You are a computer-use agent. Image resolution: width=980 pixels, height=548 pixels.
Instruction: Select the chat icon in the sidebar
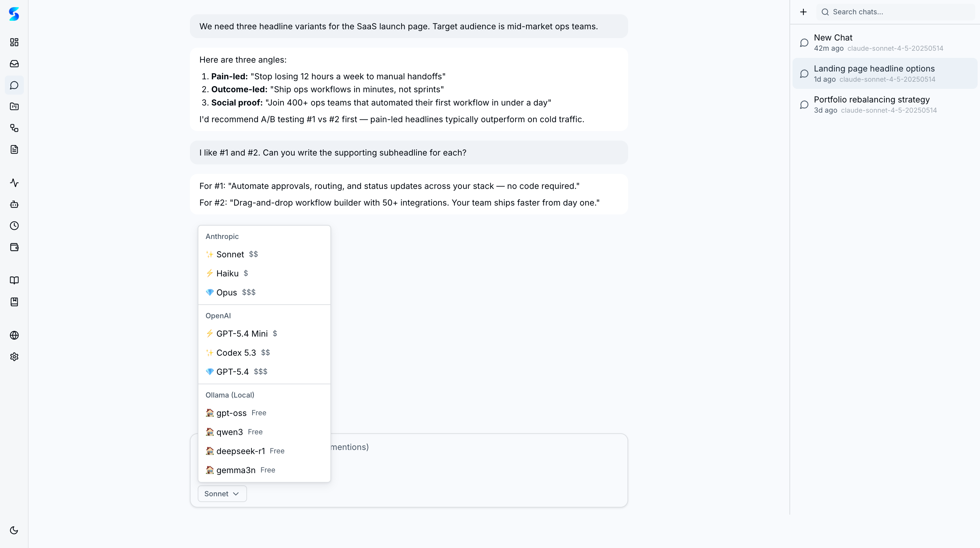[14, 85]
